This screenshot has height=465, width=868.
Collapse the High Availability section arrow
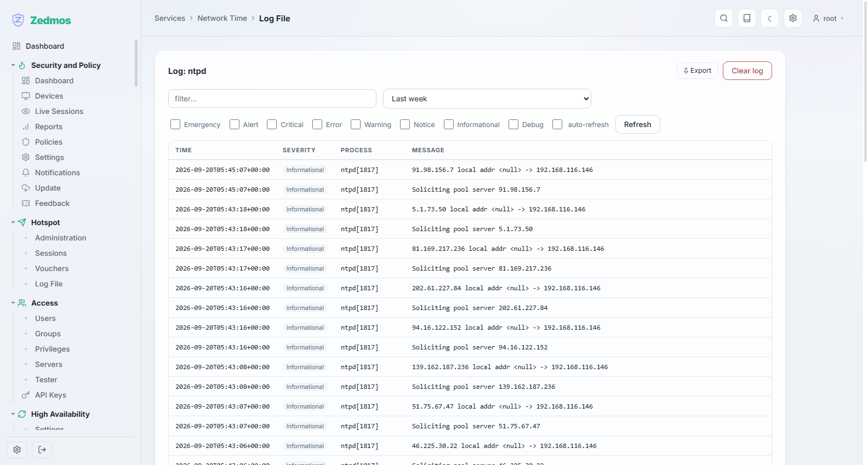coord(13,414)
